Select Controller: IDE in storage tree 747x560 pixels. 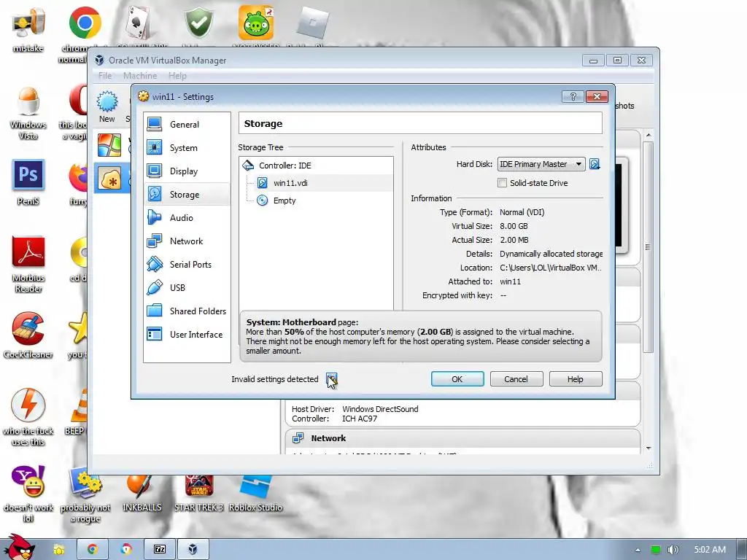pos(317,166)
